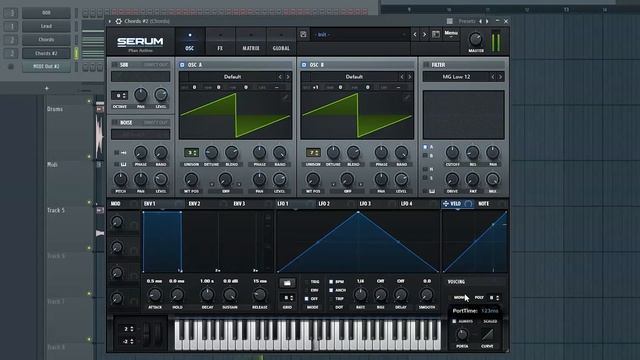The width and height of the screenshot is (640, 360).
Task: Open the OSC A Default wavetable menu
Action: (232, 77)
